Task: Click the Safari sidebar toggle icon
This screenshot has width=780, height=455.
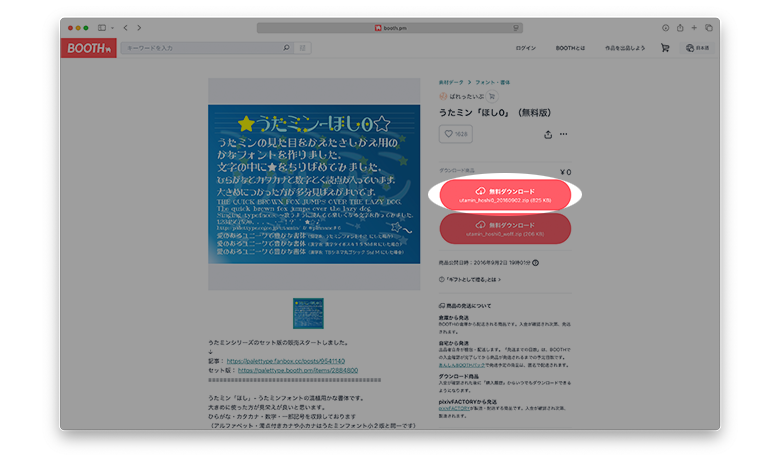Action: pos(102,28)
